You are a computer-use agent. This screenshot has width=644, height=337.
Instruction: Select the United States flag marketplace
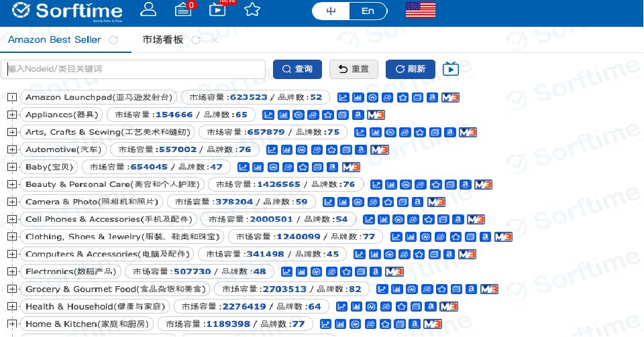point(420,10)
